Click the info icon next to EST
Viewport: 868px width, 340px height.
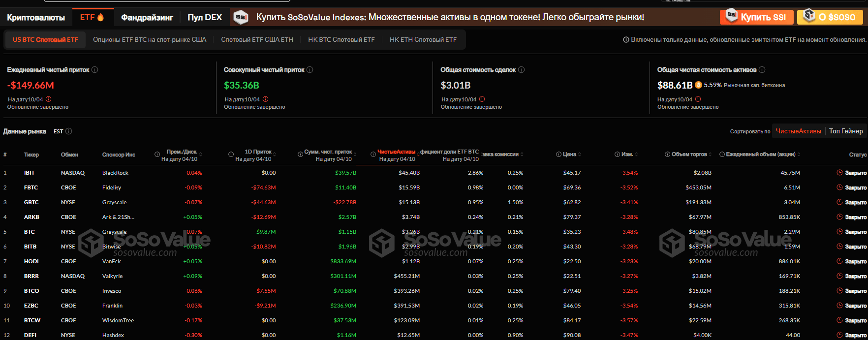click(x=69, y=131)
